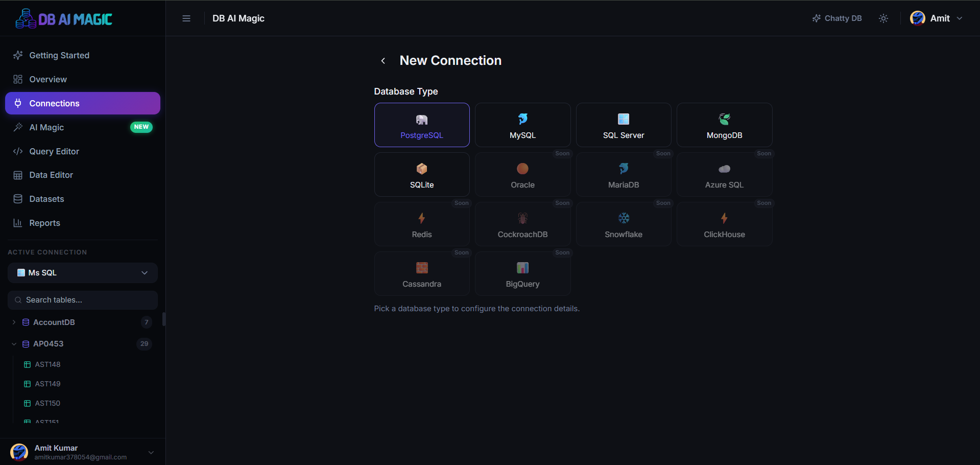The image size is (980, 465).
Task: Open the Ms SQL active connection dropdown
Action: (x=83, y=273)
